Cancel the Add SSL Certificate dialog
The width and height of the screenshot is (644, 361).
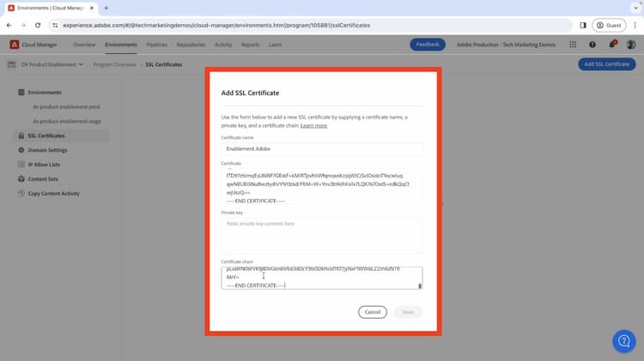[372, 312]
